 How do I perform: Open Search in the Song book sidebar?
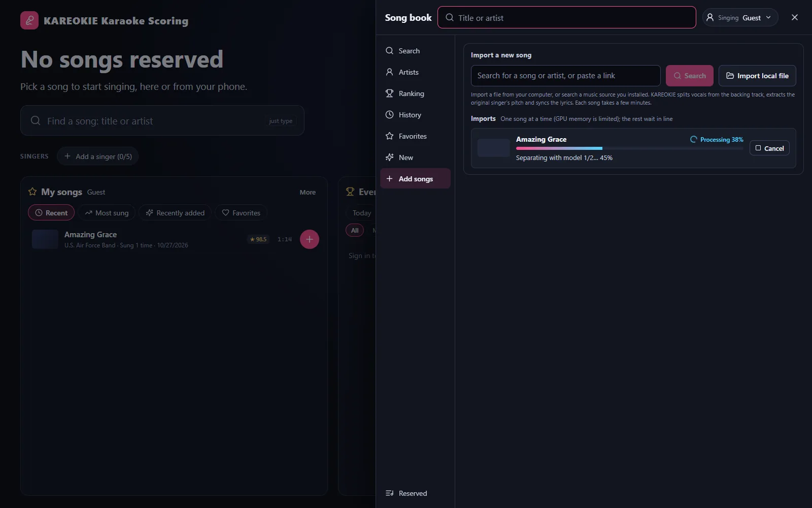[x=415, y=51]
